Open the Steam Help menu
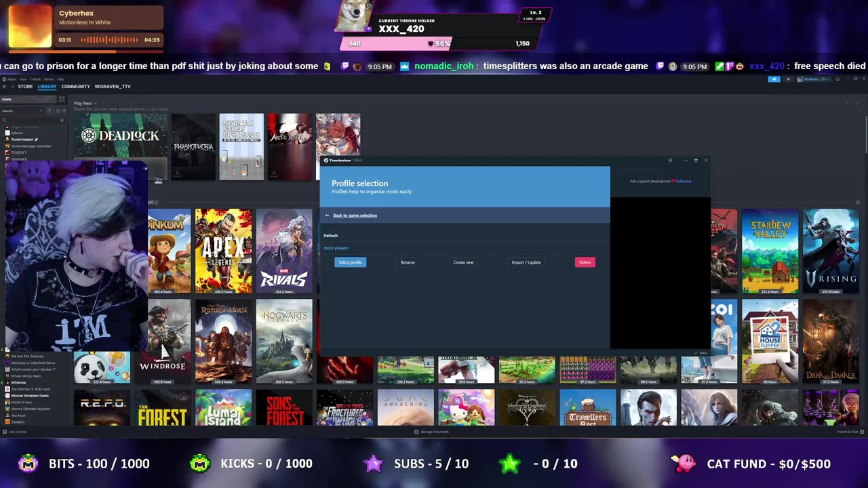The width and height of the screenshot is (868, 488). point(60,79)
